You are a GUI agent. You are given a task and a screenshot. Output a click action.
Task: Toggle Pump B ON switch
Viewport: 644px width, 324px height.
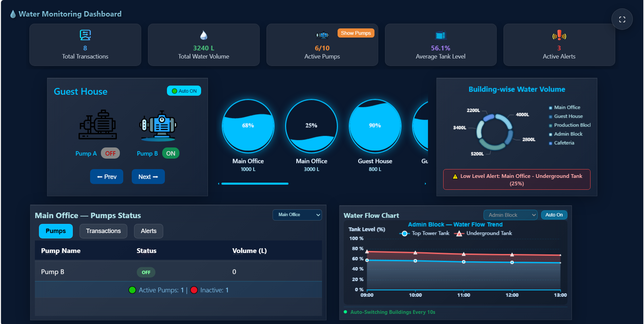click(x=171, y=153)
